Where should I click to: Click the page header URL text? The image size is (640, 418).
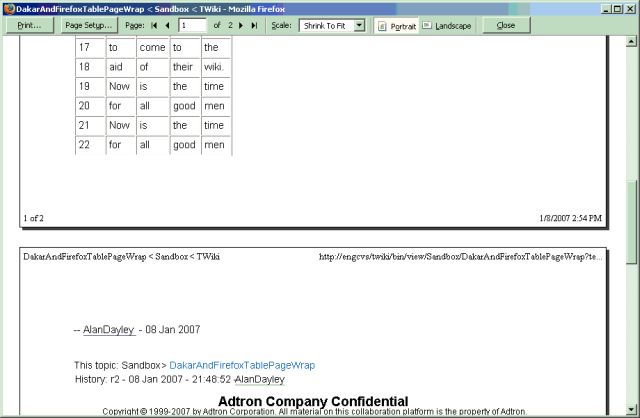coord(460,257)
